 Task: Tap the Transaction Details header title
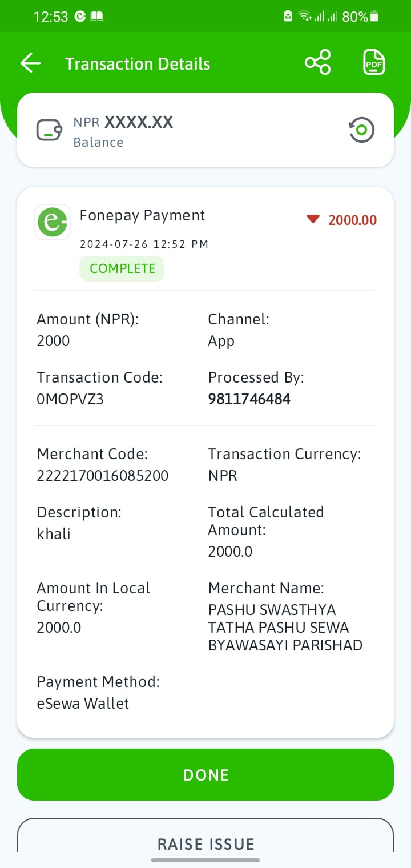(138, 63)
